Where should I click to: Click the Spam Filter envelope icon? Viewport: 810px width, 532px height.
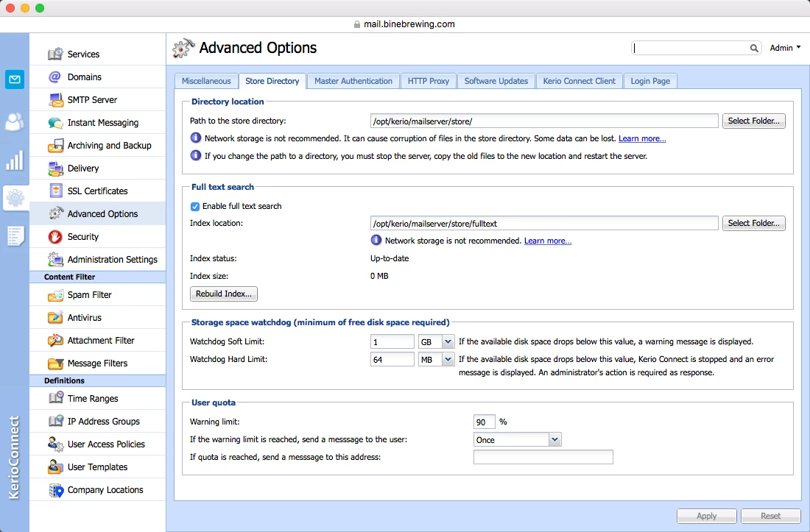coord(55,295)
